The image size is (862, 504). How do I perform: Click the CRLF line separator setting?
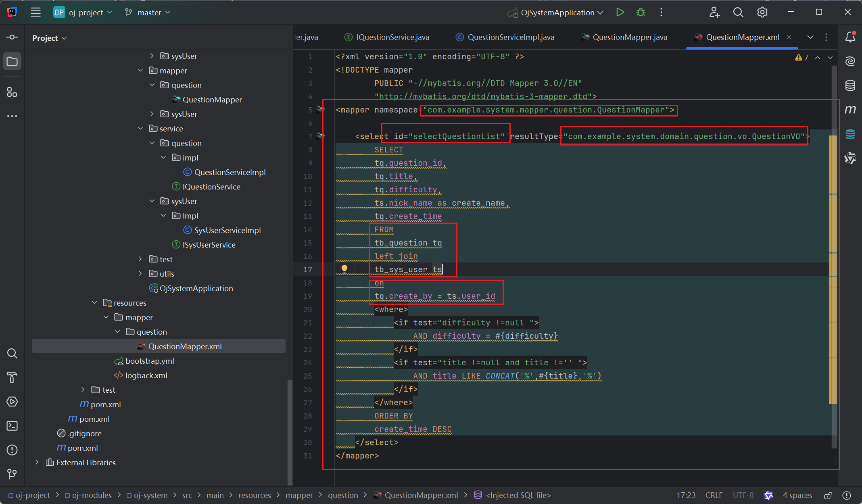714,495
